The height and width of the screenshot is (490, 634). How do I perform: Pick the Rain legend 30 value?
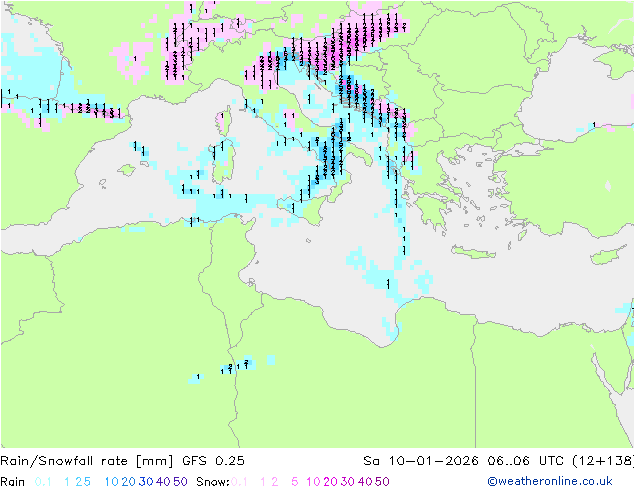click(146, 482)
